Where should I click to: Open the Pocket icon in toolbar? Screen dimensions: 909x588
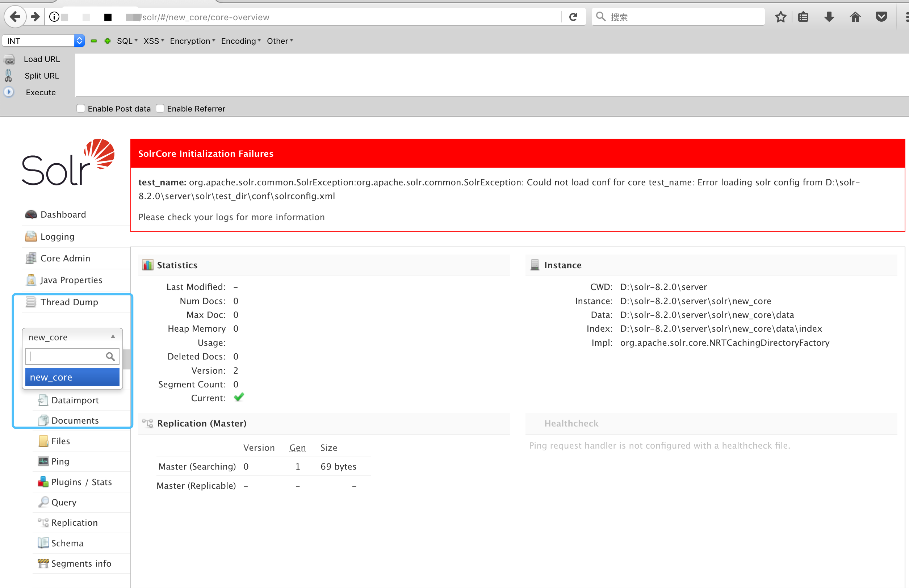click(881, 17)
